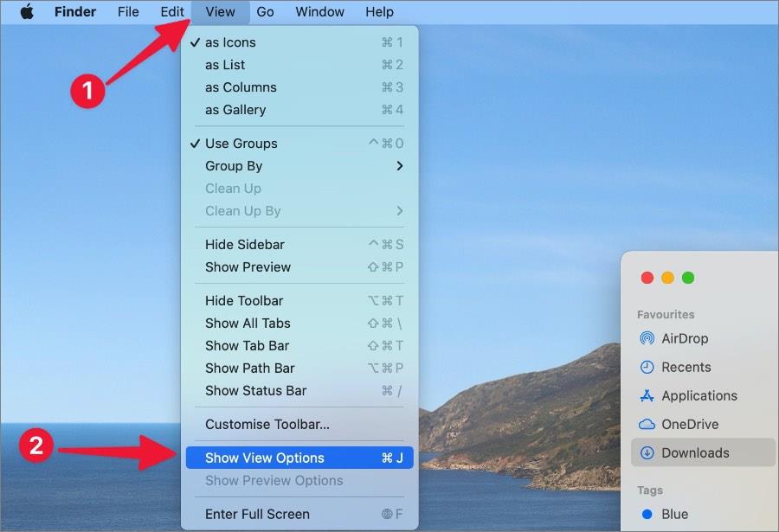
Task: Select the checked 'as Icons' view option
Action: tap(299, 42)
